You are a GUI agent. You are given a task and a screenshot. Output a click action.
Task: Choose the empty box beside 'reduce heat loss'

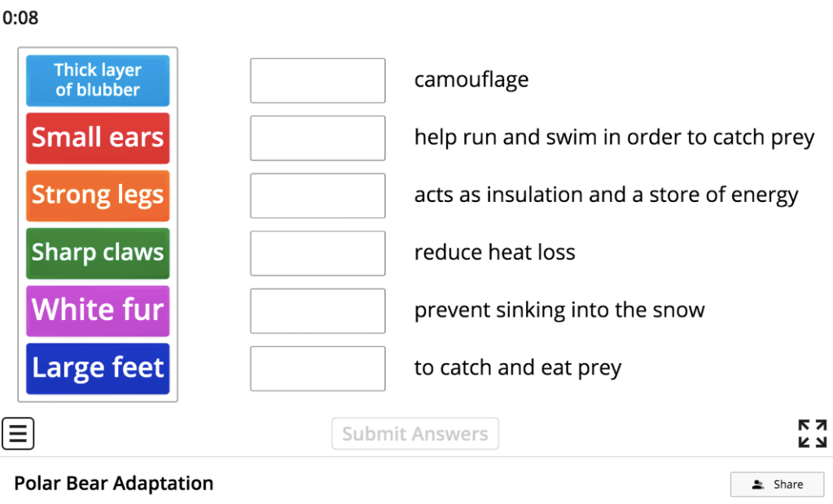(318, 253)
